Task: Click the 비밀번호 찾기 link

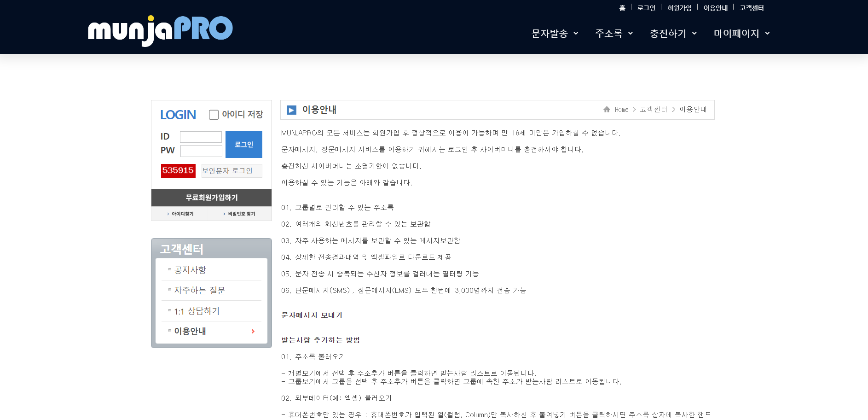Action: coord(241,214)
